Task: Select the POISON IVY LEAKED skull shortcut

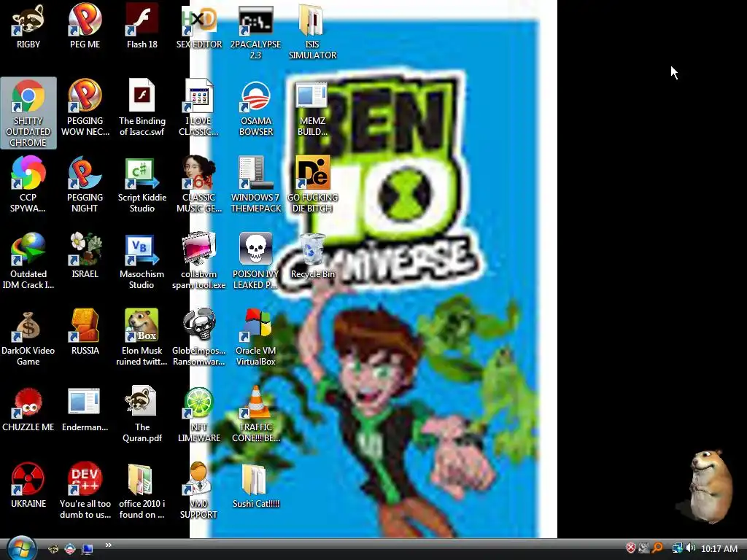Action: [x=256, y=261]
